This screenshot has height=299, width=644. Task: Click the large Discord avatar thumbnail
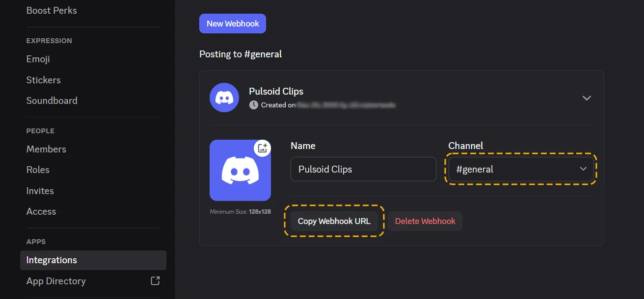click(x=240, y=170)
